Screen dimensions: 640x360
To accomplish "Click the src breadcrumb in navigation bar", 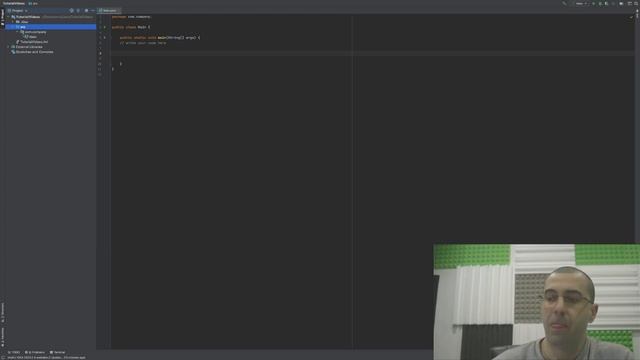I will pyautogui.click(x=33, y=3).
